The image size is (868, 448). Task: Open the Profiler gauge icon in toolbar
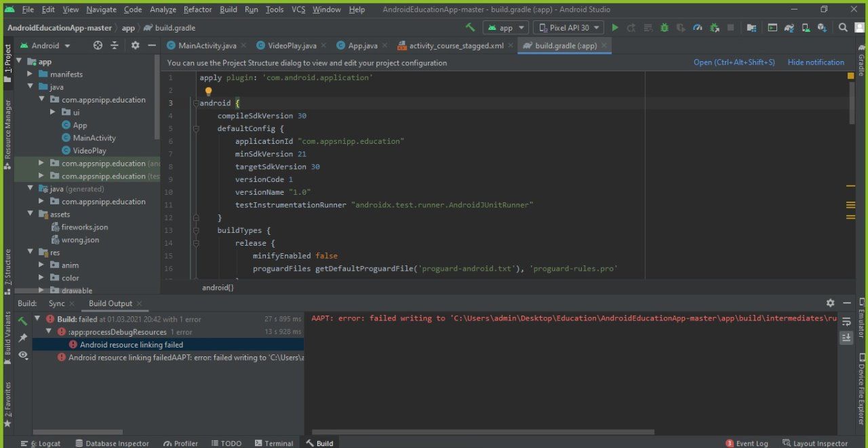pos(698,28)
